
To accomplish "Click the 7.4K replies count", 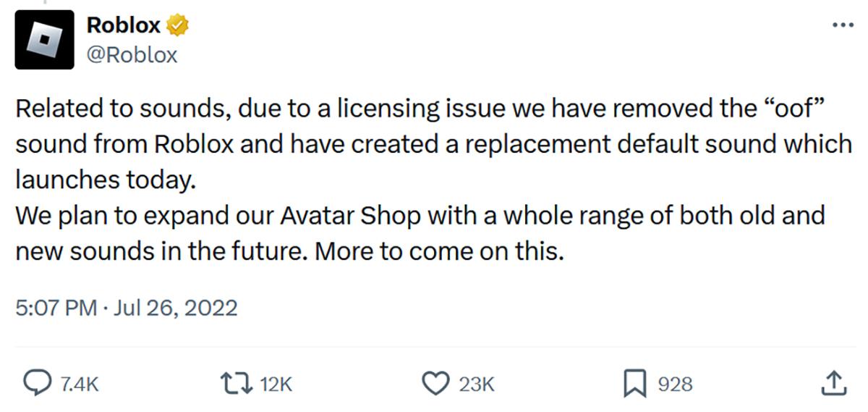I will coord(78,384).
